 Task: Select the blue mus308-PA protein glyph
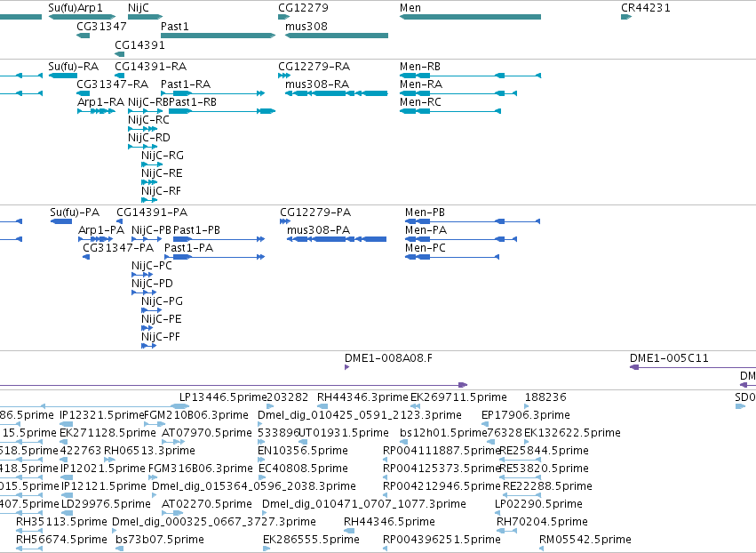coord(337,239)
